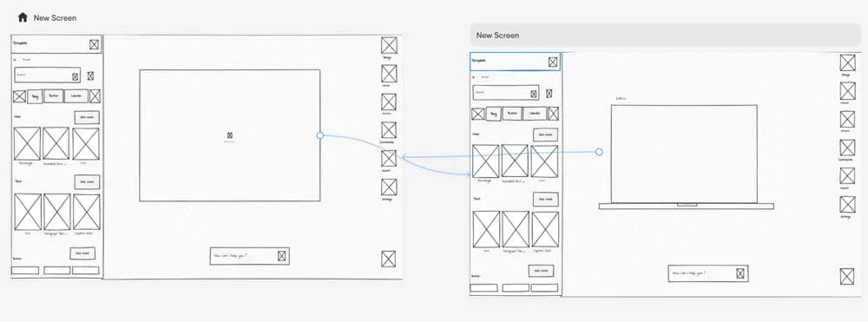
Task: Open Comments icon in the left wireframe's sidebar
Action: (x=389, y=130)
